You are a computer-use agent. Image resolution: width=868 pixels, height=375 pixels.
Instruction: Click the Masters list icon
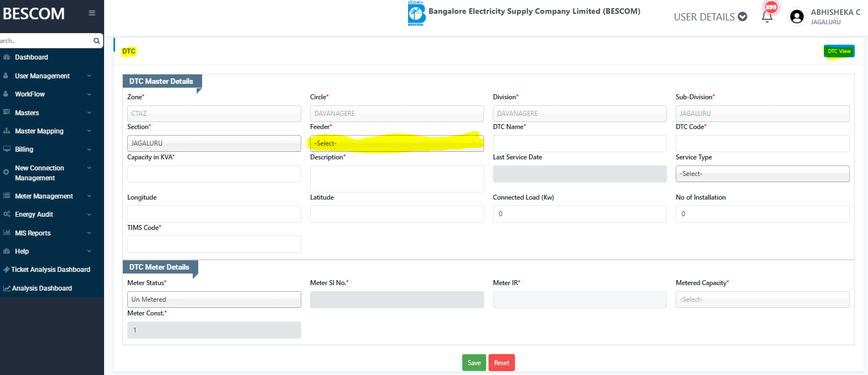coord(7,112)
